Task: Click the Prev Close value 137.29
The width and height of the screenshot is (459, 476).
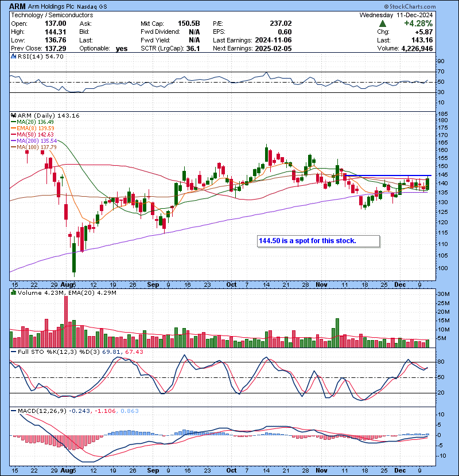Action: click(x=56, y=48)
